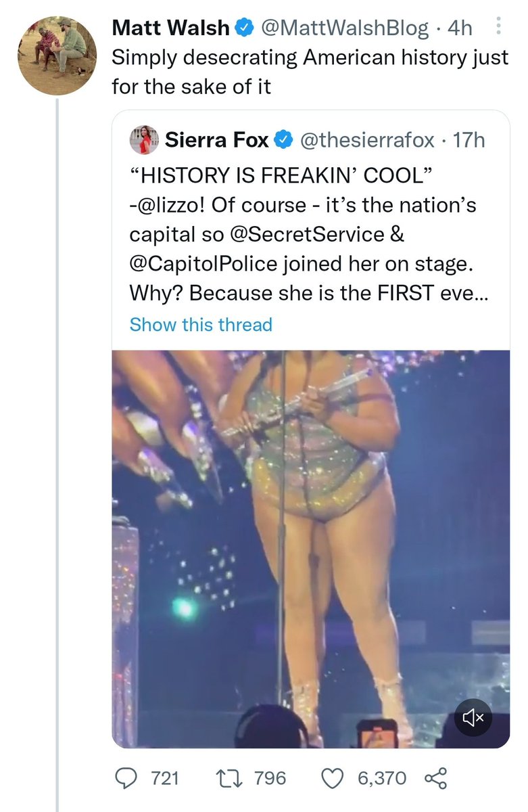Like the tweet with heart icon
This screenshot has height=812, width=528.
click(x=332, y=778)
